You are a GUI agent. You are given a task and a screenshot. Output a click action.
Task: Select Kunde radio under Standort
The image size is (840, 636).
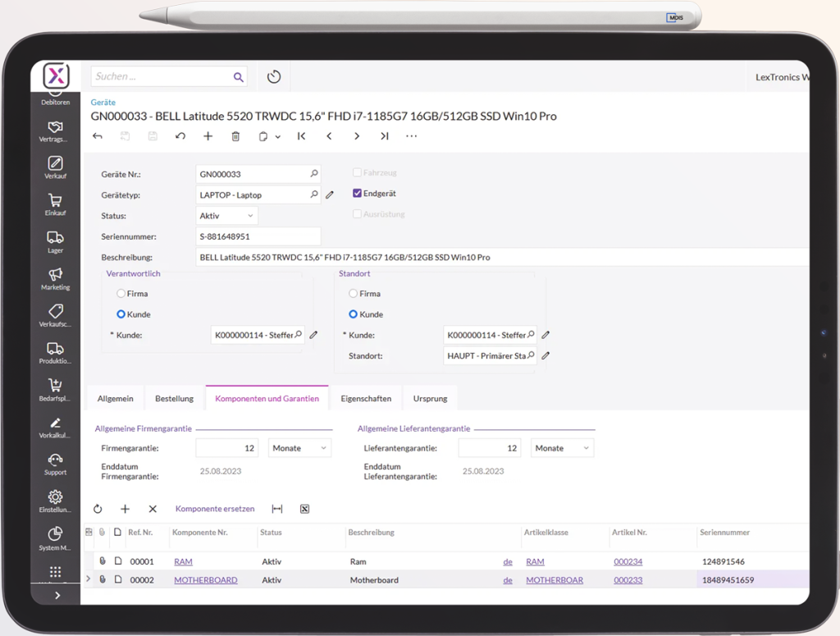click(354, 314)
